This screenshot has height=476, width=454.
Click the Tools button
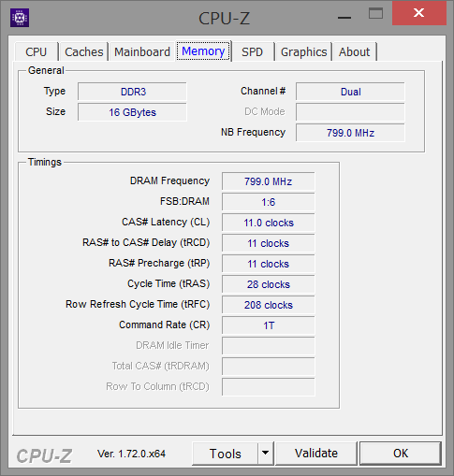[x=226, y=454]
